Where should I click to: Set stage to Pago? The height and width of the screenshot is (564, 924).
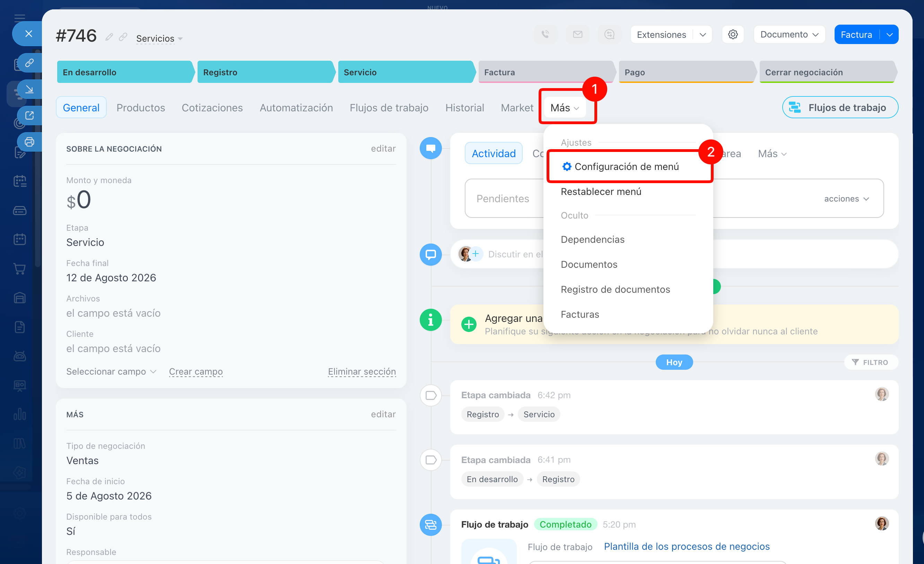[x=687, y=72]
